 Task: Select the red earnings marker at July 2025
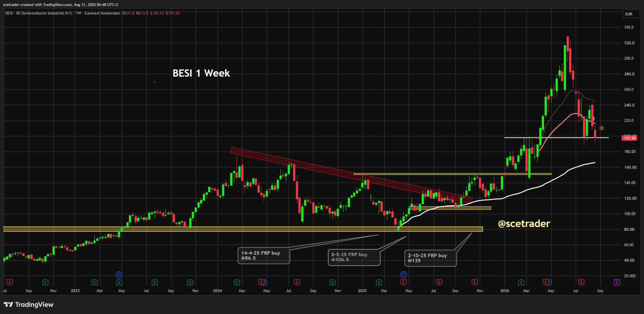(x=439, y=282)
